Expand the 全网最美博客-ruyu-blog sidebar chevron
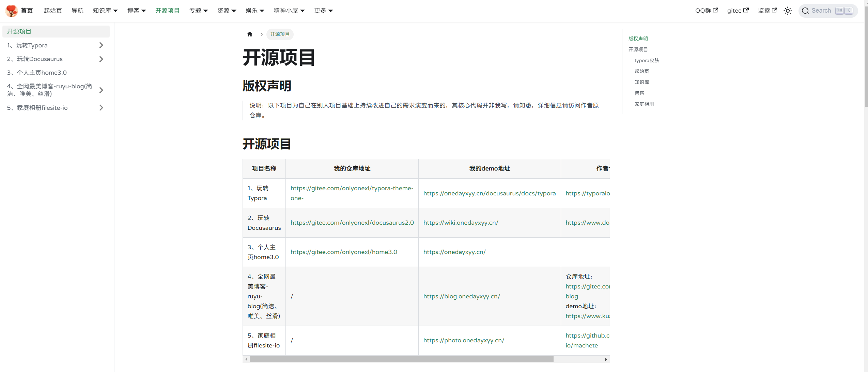The image size is (868, 372). pos(101,90)
